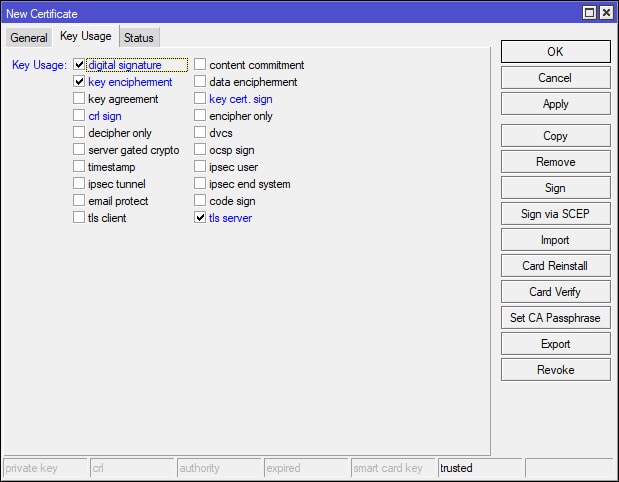Open the Import button

click(555, 240)
